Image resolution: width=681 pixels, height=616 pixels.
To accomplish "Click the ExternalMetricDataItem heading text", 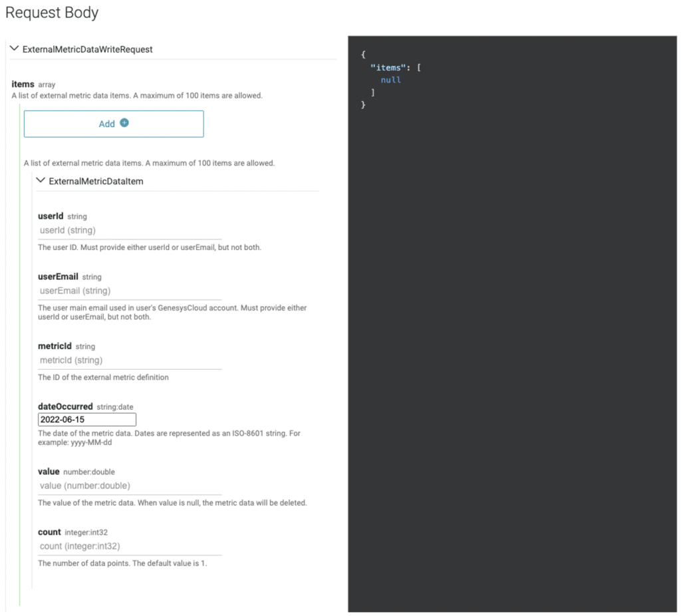I will pos(96,182).
